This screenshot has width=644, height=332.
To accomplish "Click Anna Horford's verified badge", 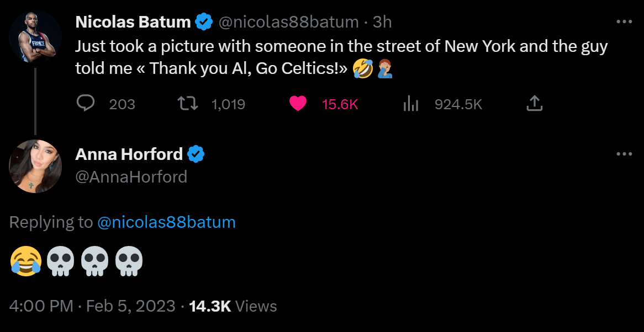I will pyautogui.click(x=196, y=154).
